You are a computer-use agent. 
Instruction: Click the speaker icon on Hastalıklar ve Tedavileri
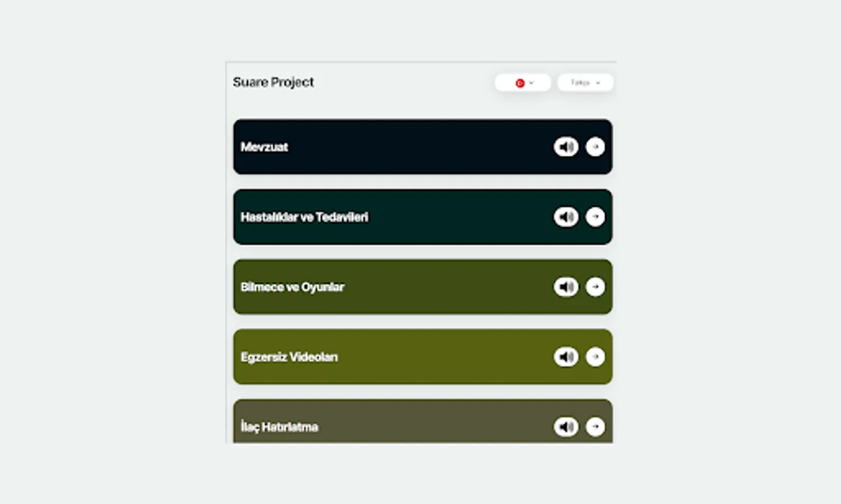pyautogui.click(x=566, y=217)
